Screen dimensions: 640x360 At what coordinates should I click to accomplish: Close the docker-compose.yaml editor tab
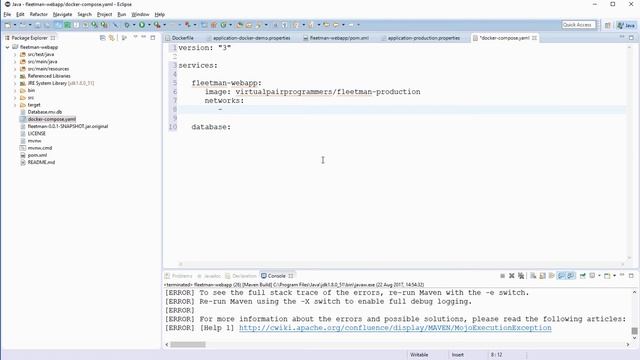coord(534,38)
